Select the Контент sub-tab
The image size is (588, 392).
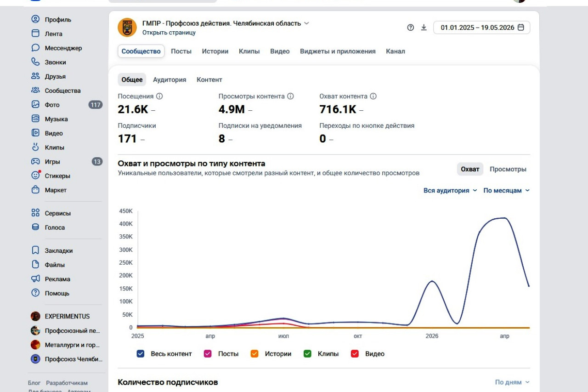(209, 80)
